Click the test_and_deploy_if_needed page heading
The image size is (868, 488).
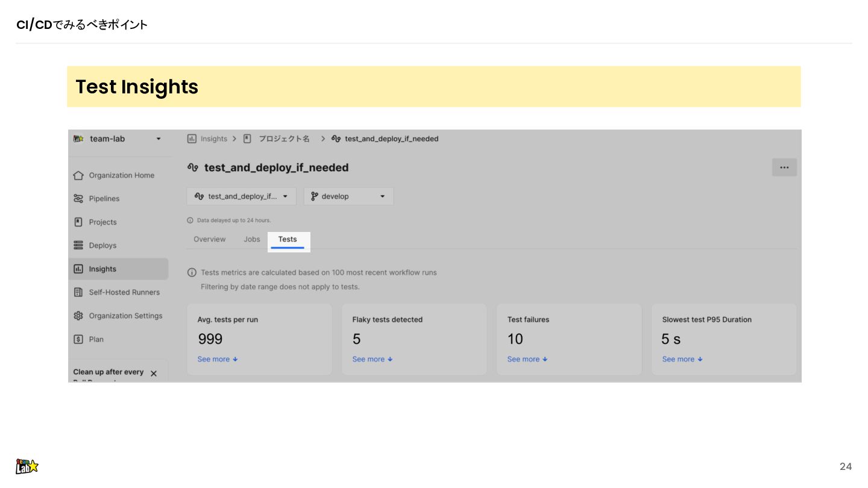[276, 167]
